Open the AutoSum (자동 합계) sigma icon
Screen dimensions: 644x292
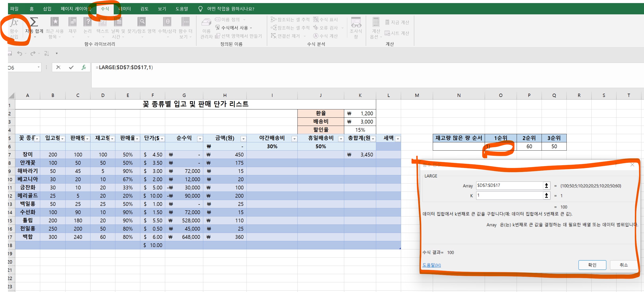tap(34, 23)
